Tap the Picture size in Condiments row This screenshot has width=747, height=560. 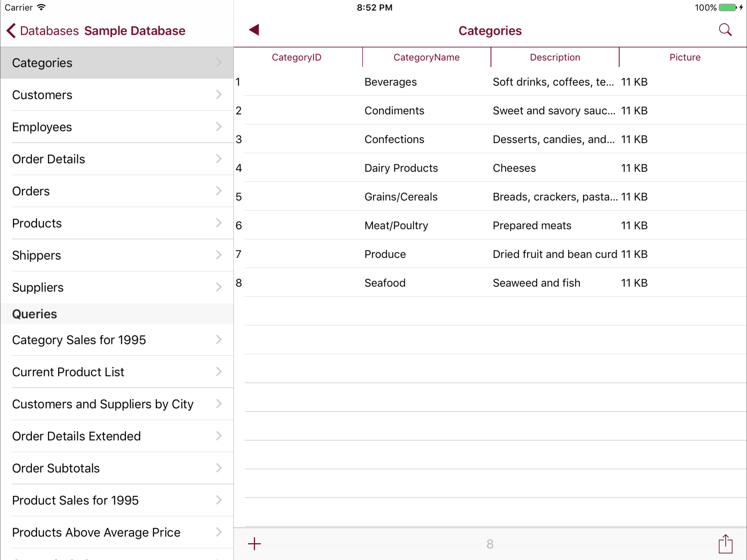[x=634, y=111]
